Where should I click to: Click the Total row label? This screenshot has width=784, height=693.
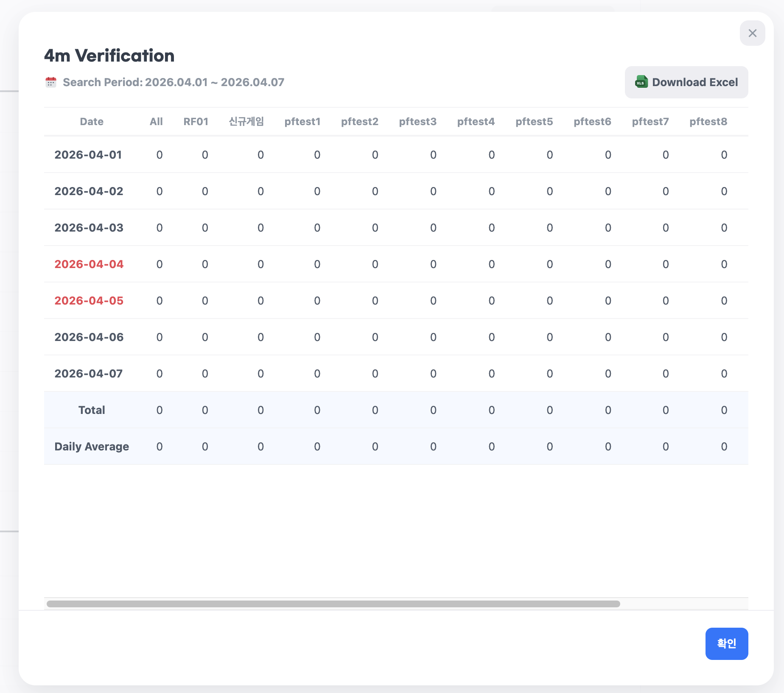[x=92, y=410]
